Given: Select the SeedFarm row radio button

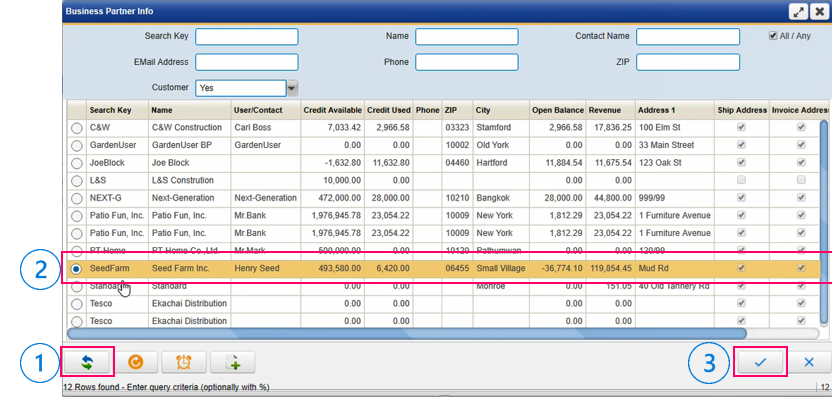Looking at the screenshot, I should 77,269.
